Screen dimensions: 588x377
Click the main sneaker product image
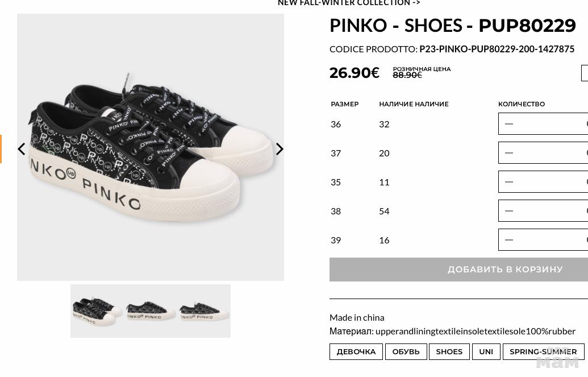(151, 147)
